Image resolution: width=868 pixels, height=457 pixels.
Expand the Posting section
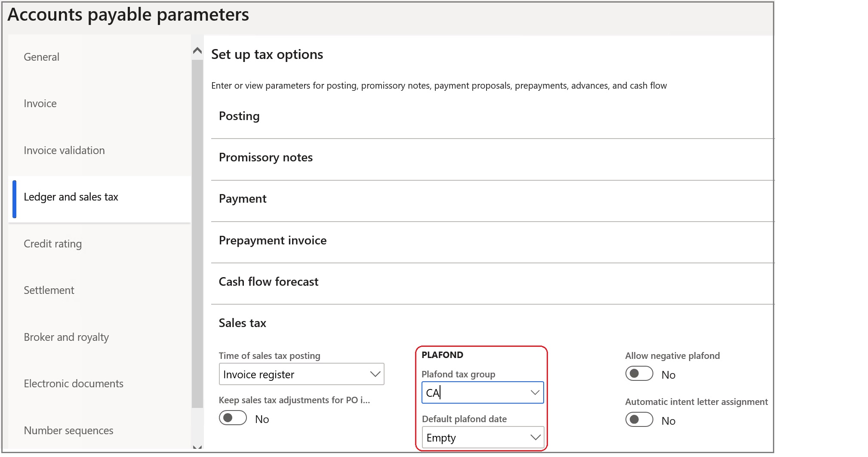239,116
